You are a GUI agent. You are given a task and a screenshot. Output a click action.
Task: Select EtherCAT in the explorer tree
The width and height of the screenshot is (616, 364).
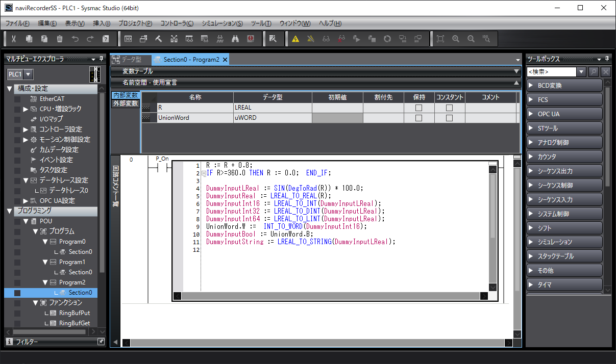[52, 99]
